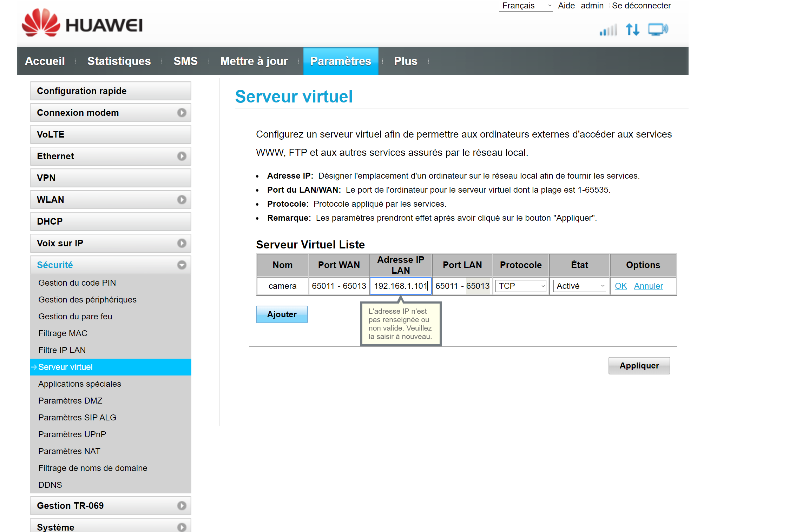Click the Ajouter button

coord(282,314)
